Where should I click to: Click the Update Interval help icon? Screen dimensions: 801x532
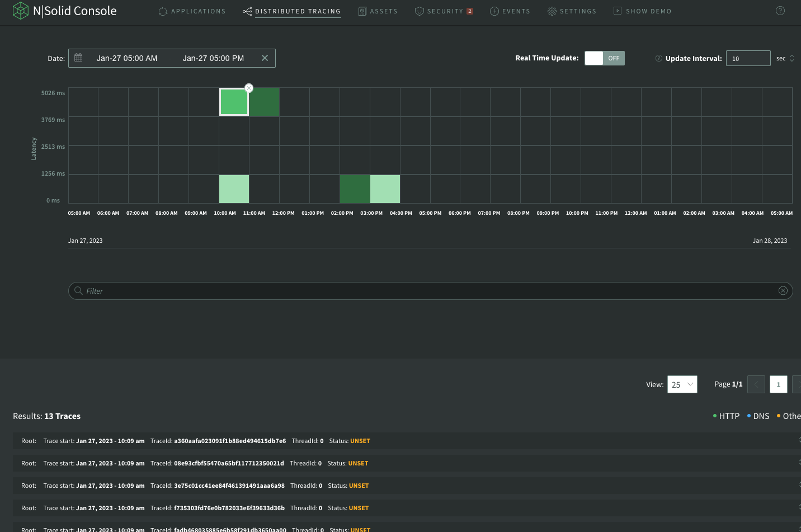point(658,58)
